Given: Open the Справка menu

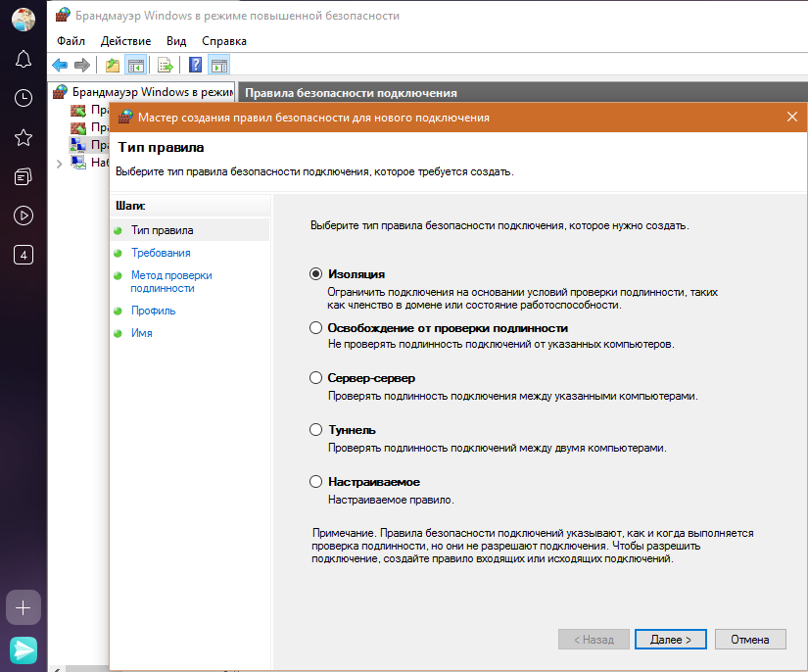Looking at the screenshot, I should (x=224, y=41).
